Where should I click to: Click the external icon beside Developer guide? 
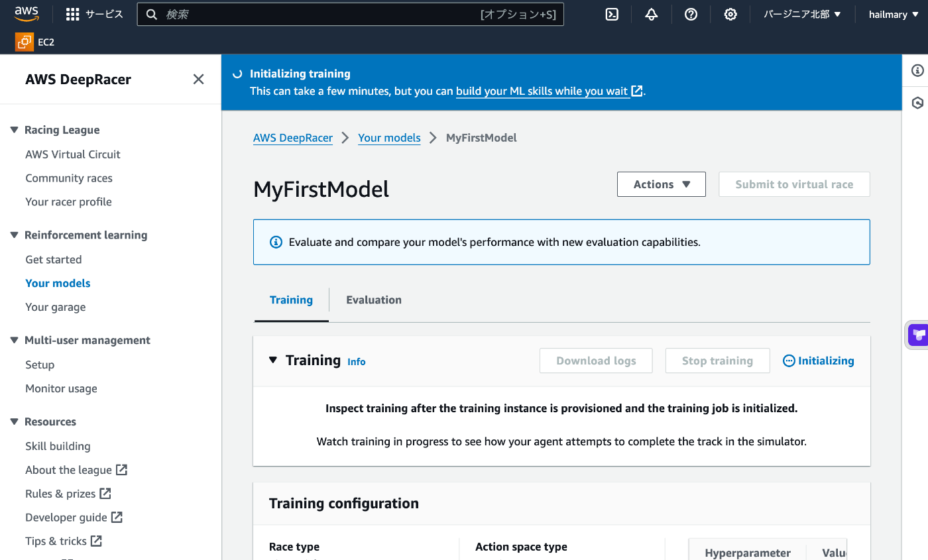[x=117, y=517]
